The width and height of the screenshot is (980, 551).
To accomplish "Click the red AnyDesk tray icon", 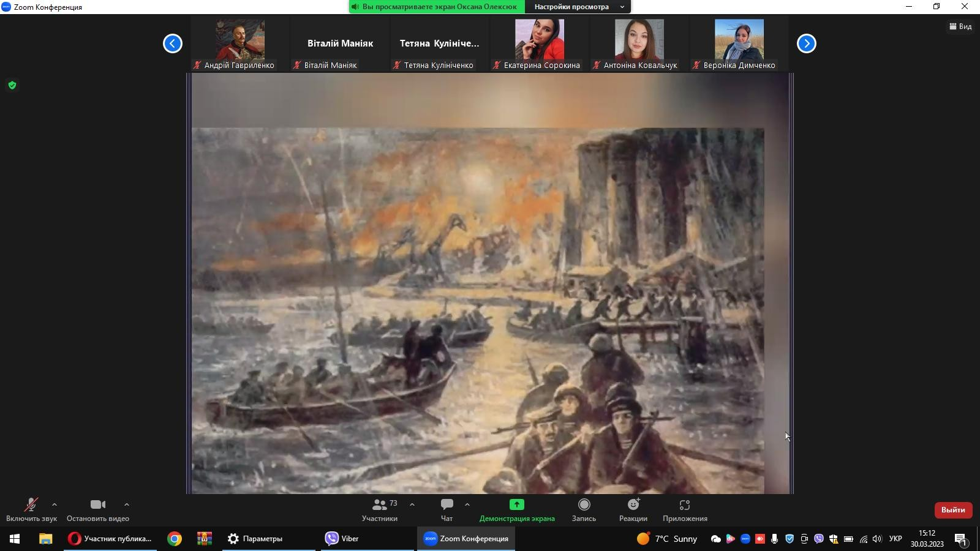I will coord(759,539).
